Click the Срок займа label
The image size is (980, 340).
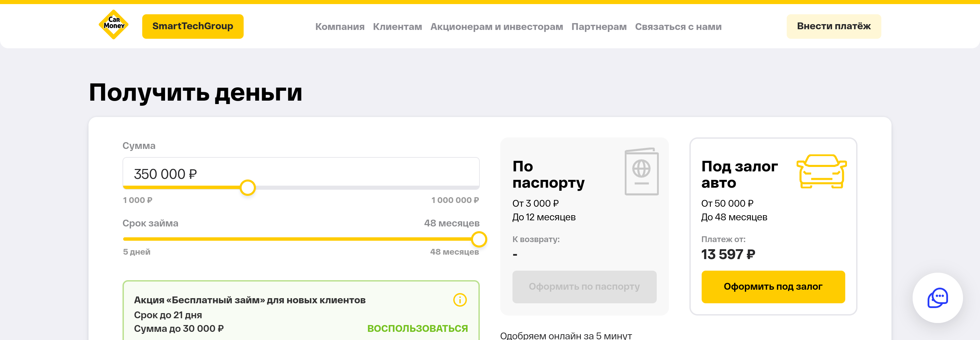tap(150, 223)
